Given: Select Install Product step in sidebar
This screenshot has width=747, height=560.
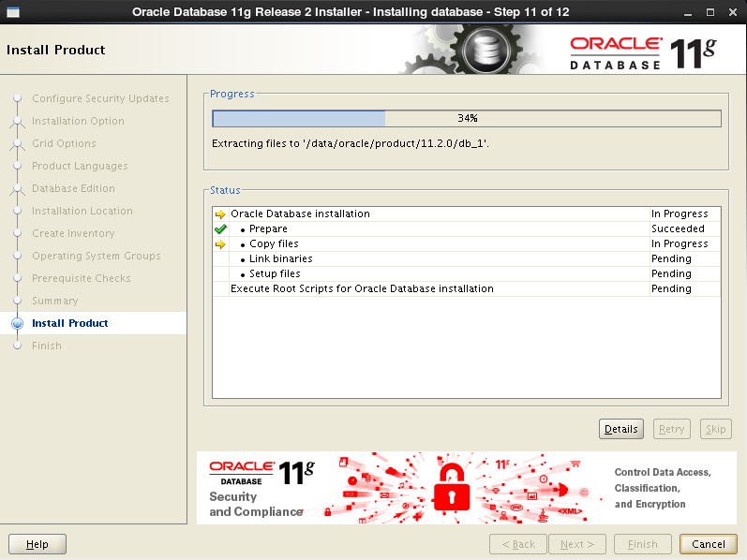Looking at the screenshot, I should click(x=70, y=323).
